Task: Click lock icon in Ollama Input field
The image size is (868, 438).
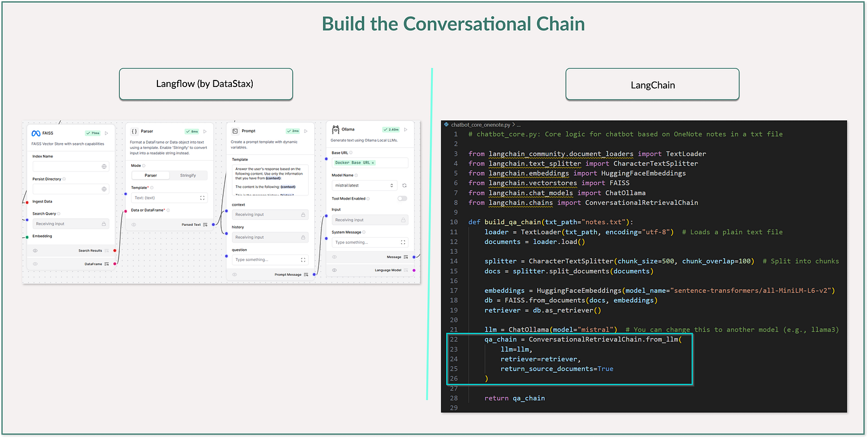Action: click(x=403, y=220)
